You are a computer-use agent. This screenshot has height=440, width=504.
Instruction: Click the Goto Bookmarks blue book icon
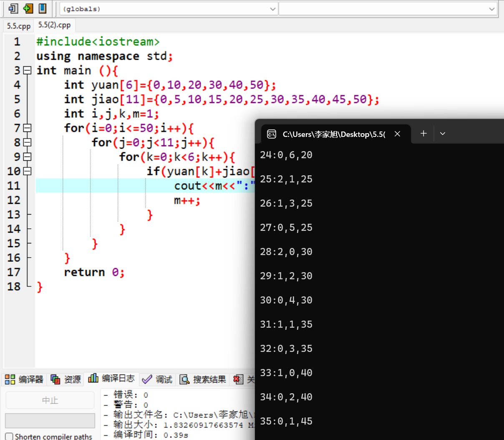[42, 8]
